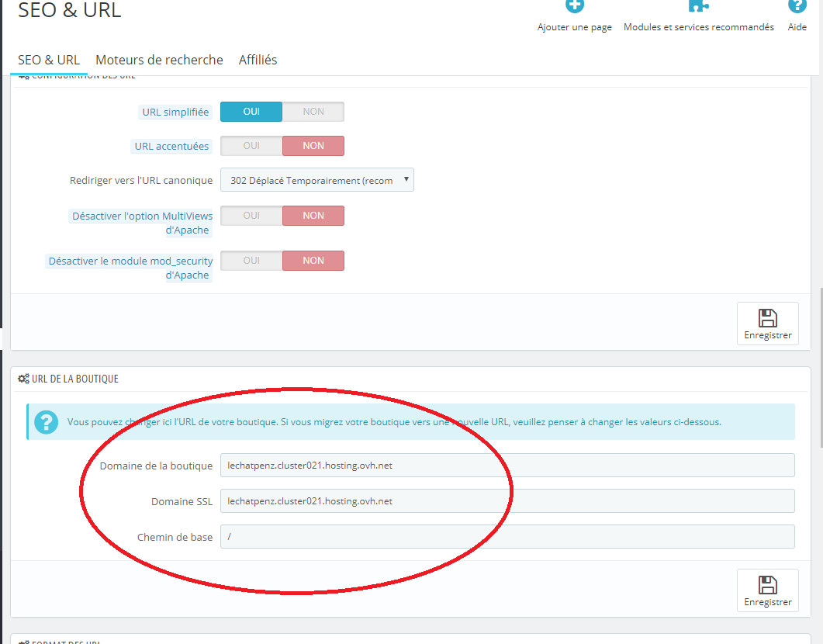Set URL accentuées to OUI
The width and height of the screenshot is (823, 644).
[x=251, y=146]
